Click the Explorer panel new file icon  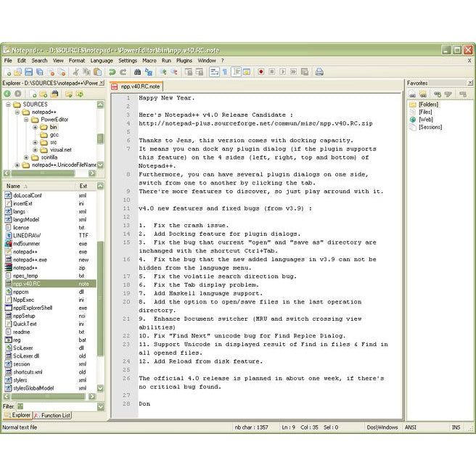[33, 94]
